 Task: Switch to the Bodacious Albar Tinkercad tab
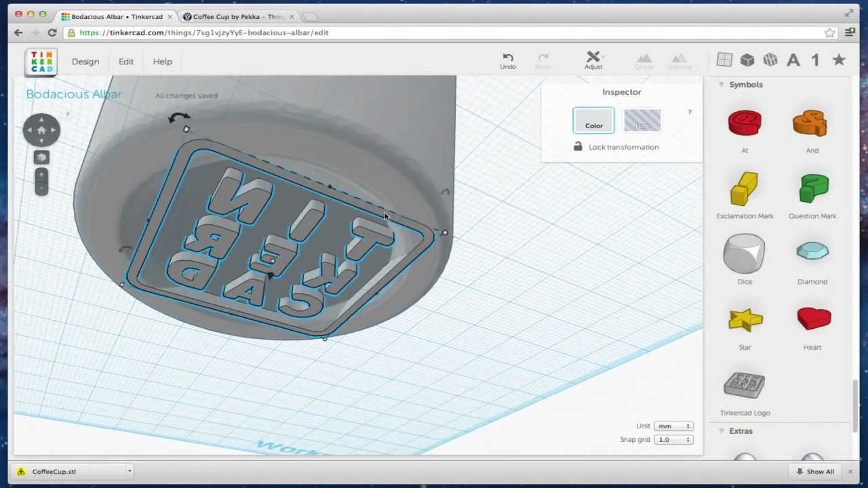click(x=116, y=16)
